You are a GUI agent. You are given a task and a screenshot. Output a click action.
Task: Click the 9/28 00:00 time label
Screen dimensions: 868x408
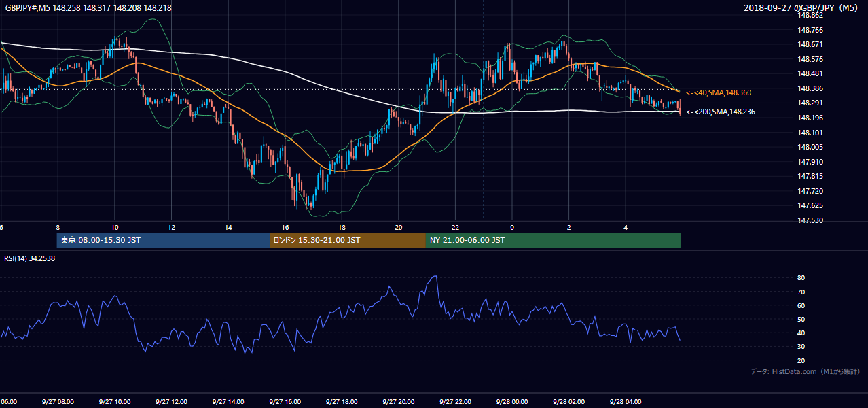[511, 401]
